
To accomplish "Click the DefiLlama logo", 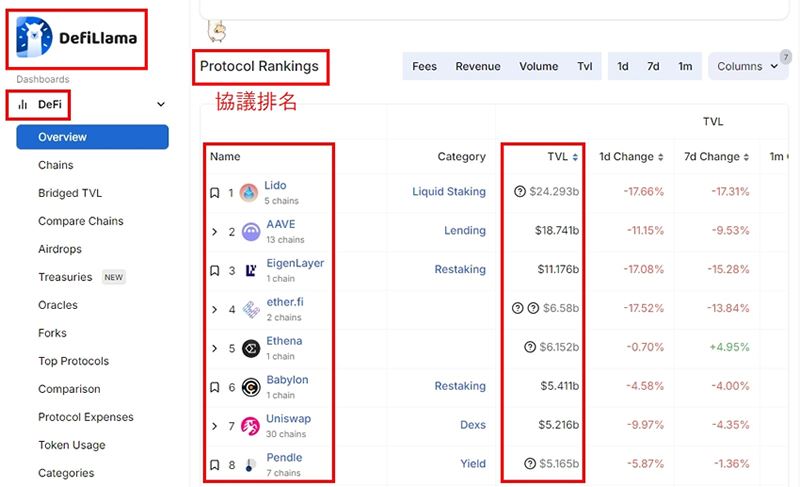I will [x=77, y=37].
